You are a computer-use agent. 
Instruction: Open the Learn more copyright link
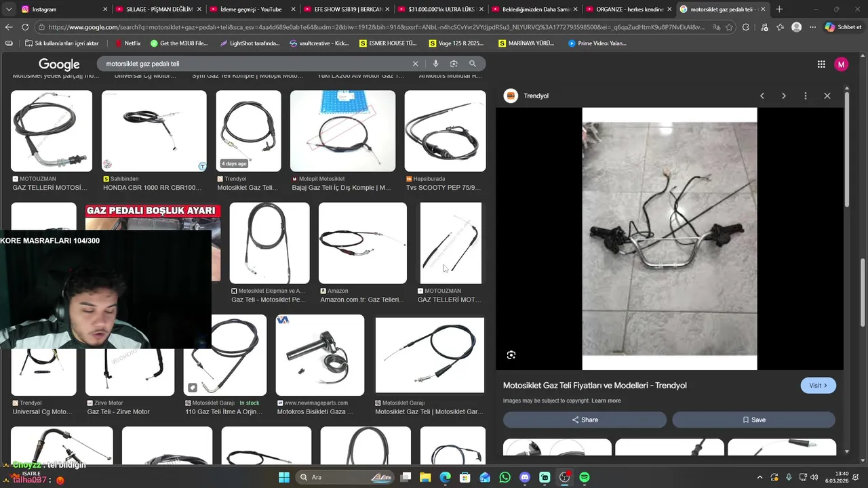[606, 401]
